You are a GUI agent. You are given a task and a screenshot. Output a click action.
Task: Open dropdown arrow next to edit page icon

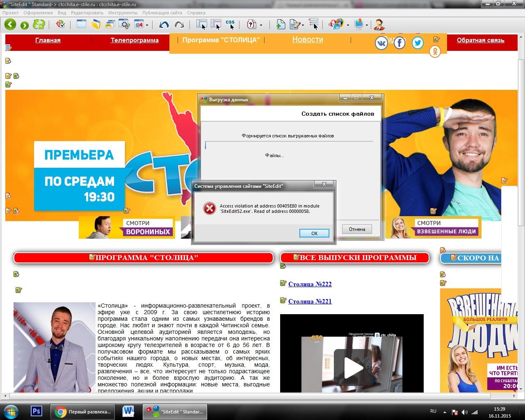coord(303,25)
